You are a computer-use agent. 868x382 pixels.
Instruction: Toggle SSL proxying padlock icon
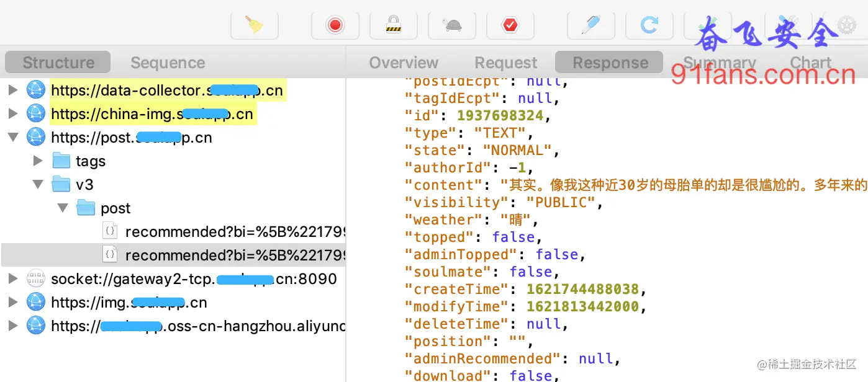tap(393, 25)
